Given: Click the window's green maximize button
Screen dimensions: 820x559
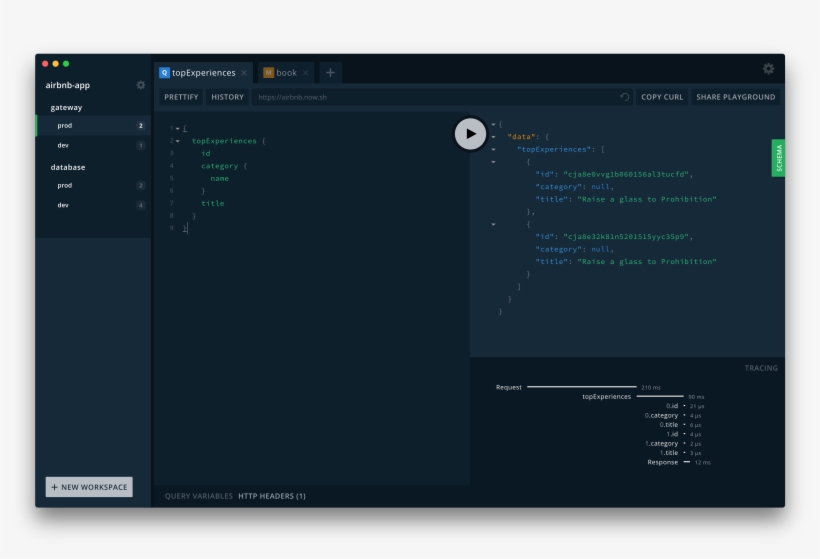Looking at the screenshot, I should point(66,64).
